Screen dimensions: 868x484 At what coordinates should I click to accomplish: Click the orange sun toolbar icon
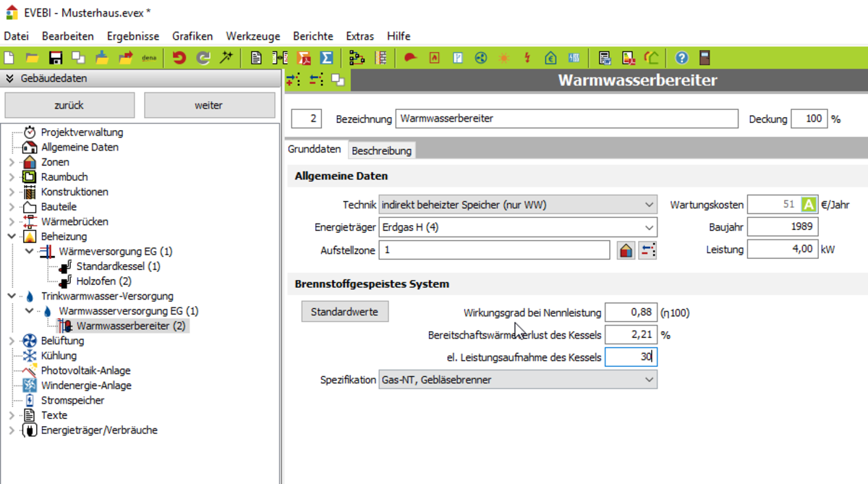[x=503, y=58]
